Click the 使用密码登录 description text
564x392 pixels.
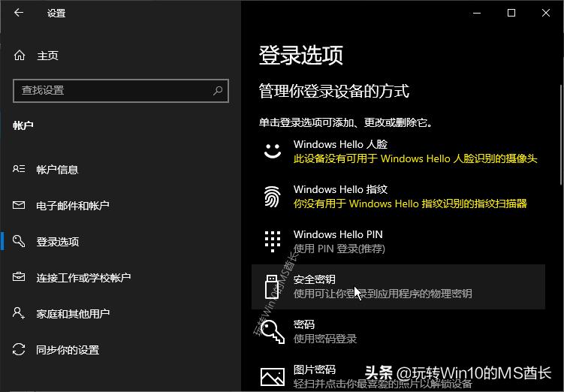(x=325, y=339)
